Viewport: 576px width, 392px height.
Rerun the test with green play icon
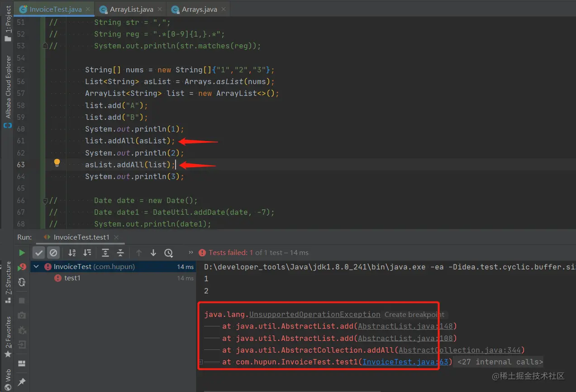(22, 253)
